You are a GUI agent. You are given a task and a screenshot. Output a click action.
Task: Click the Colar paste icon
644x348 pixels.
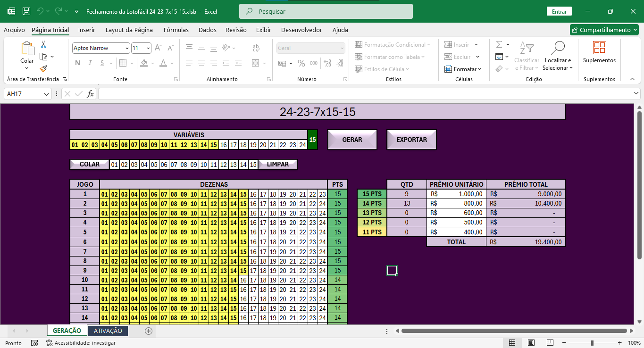tap(27, 49)
